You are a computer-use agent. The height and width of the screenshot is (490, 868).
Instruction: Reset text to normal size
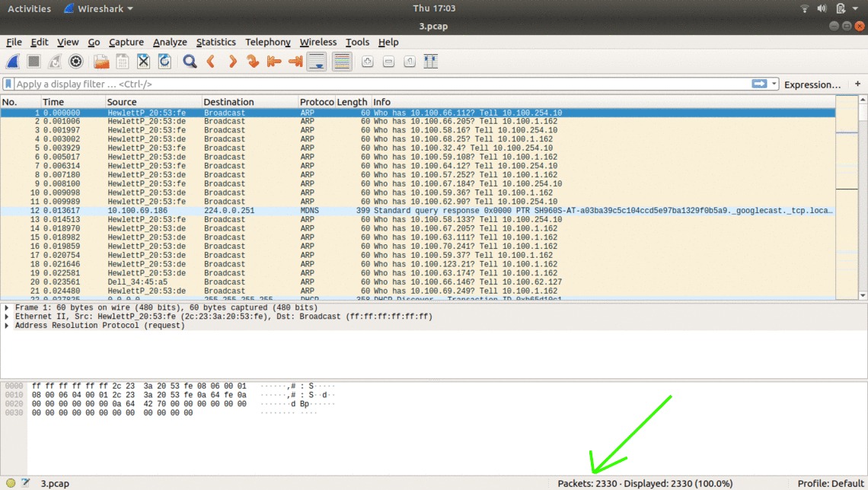(410, 62)
